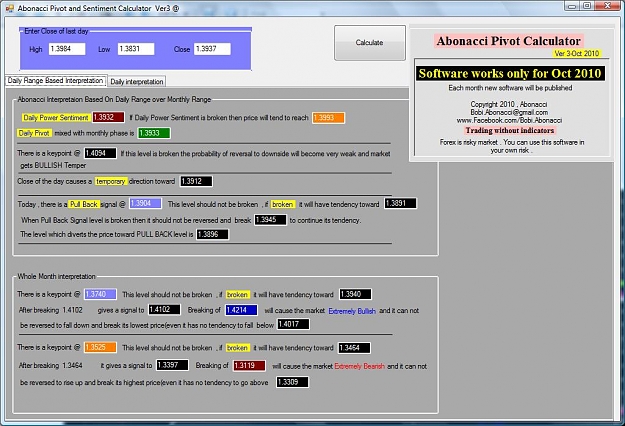Image resolution: width=625 pixels, height=426 pixels.
Task: Click the keypoint value 1.4094
Action: click(100, 153)
